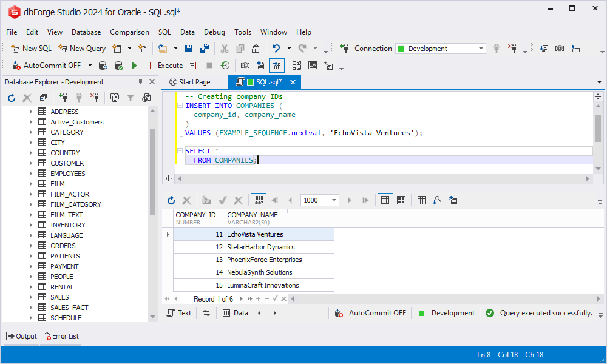The height and width of the screenshot is (364, 607).
Task: Click the column chooser icon in grid toolbar
Action: [x=422, y=200]
